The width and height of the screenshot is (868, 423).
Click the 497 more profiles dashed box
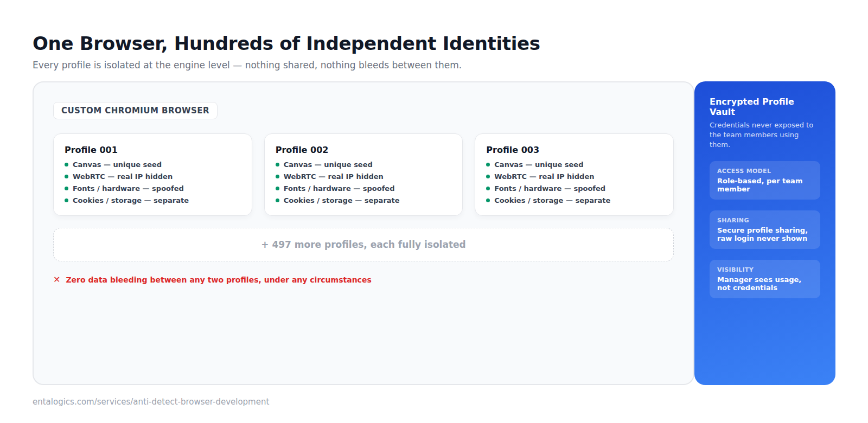(x=363, y=245)
